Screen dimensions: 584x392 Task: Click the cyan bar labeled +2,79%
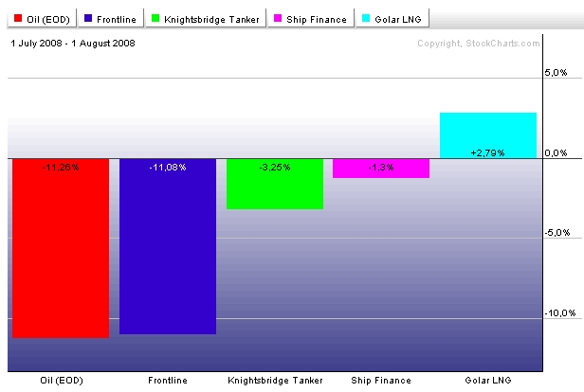click(488, 135)
